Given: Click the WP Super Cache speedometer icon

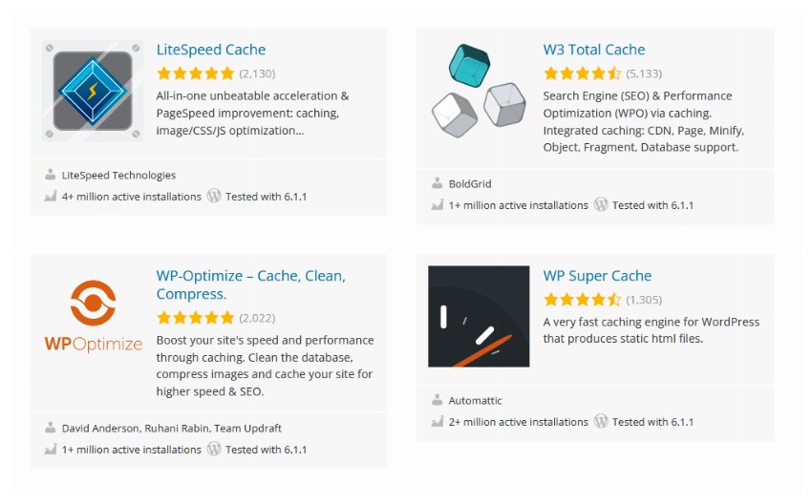Looking at the screenshot, I should [479, 317].
